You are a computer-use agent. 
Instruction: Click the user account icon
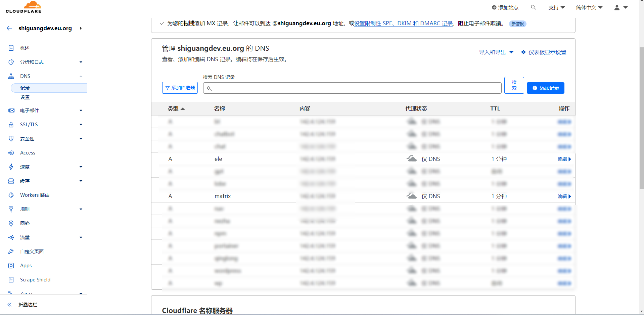617,7
